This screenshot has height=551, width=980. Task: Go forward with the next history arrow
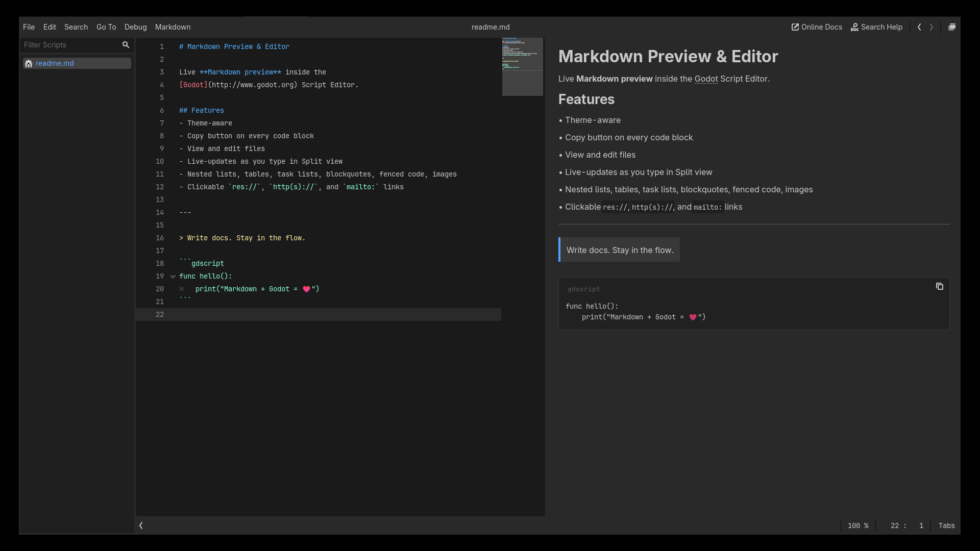click(x=932, y=27)
